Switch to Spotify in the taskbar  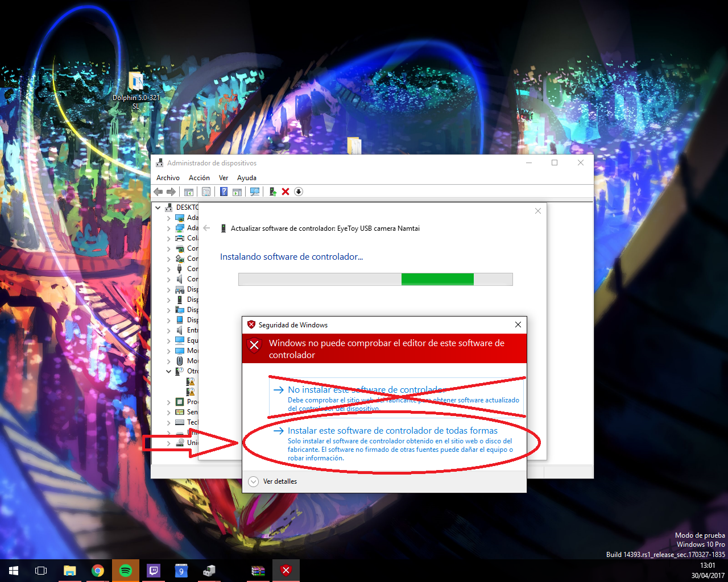(x=126, y=571)
